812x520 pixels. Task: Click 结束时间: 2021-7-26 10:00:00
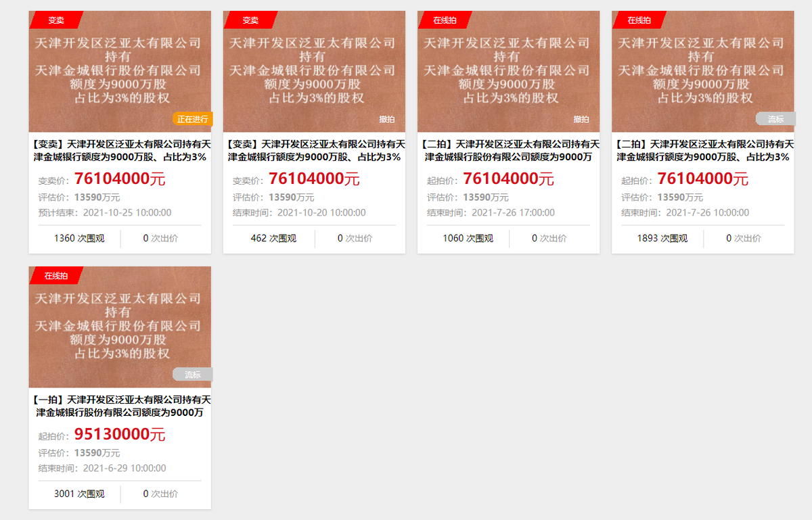pos(685,212)
